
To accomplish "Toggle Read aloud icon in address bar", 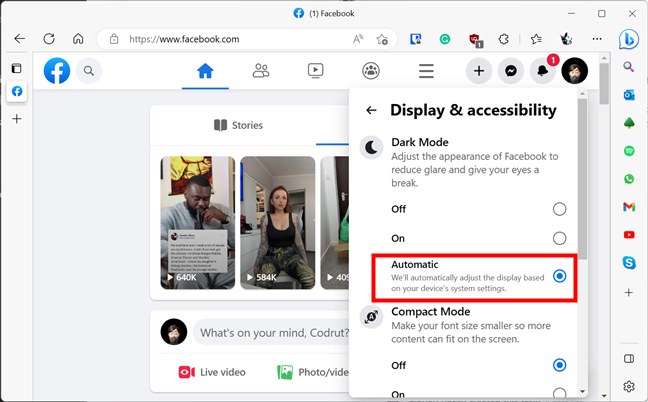I will (x=358, y=39).
